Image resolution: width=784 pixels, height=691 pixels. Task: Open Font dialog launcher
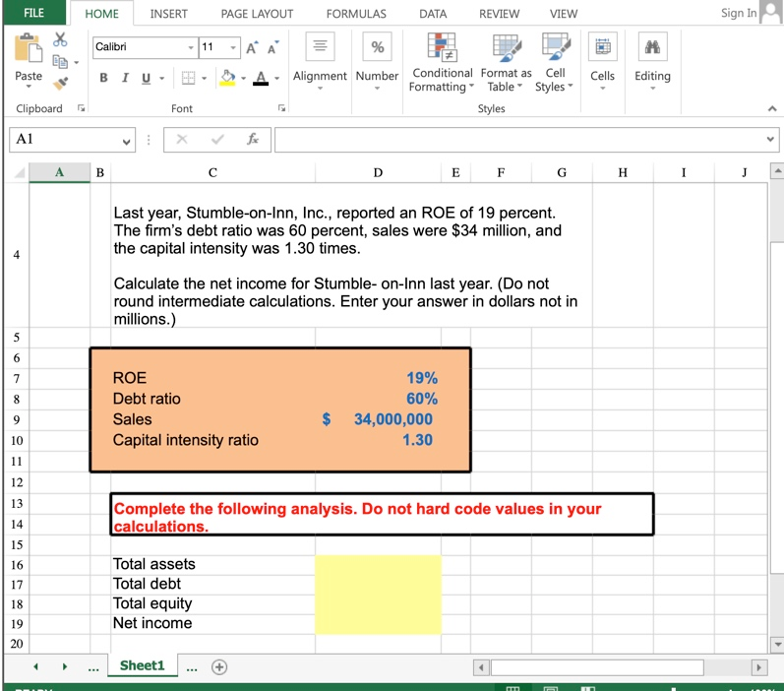(x=282, y=108)
